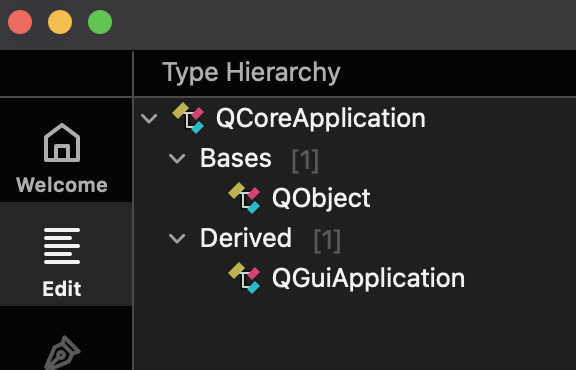
Task: Click the Derived count badge [1]
Action: tap(327, 240)
